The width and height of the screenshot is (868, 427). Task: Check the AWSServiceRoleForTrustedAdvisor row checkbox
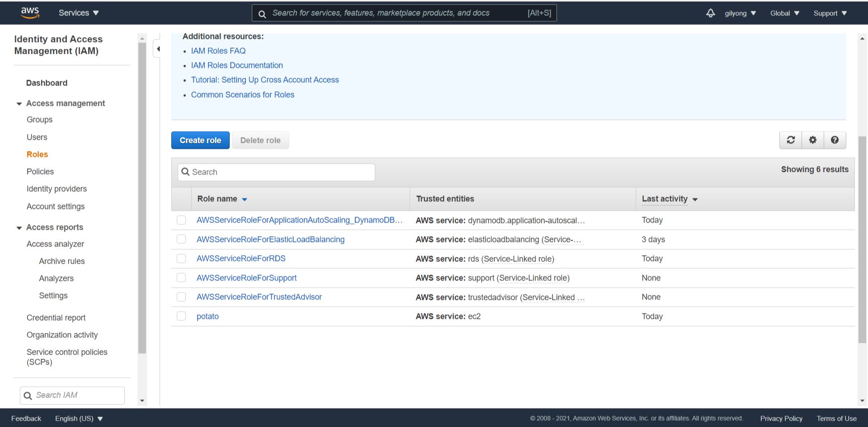click(x=181, y=297)
